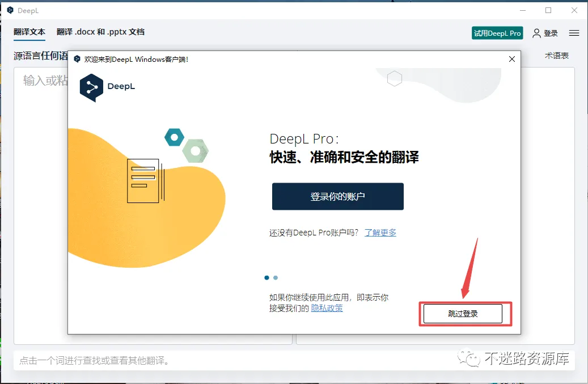Open the 源语言 language selector
Viewport: 588px width, 384px height.
(x=41, y=56)
